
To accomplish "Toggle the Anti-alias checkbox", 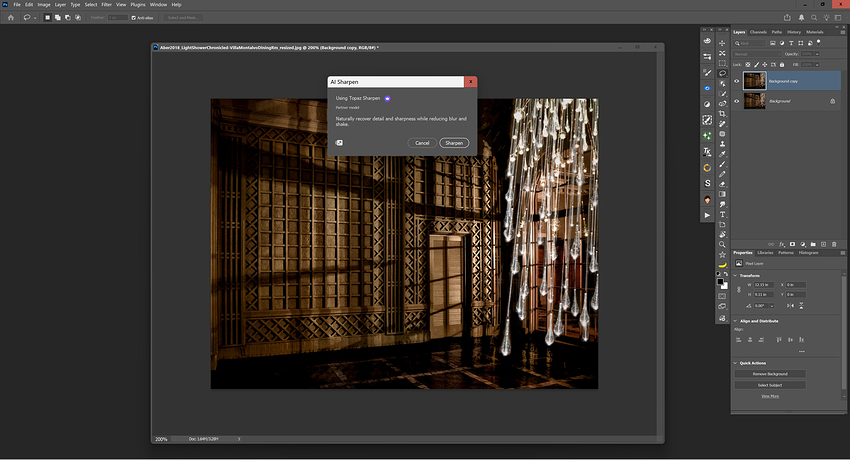I will [135, 18].
